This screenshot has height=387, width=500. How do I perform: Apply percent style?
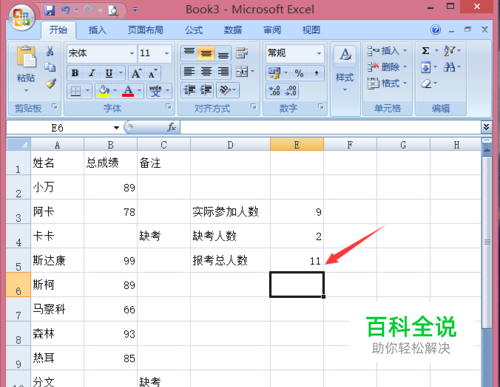tap(299, 73)
